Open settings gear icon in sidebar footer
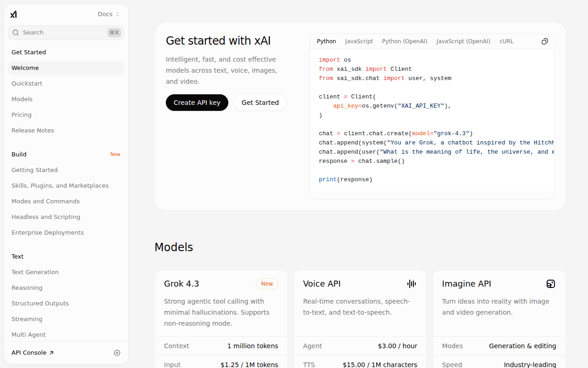Image resolution: width=588 pixels, height=368 pixels. [117, 353]
